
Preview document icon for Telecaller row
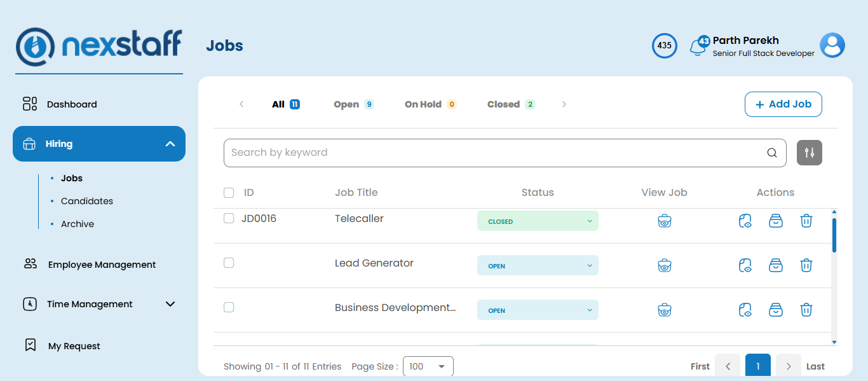coord(745,221)
